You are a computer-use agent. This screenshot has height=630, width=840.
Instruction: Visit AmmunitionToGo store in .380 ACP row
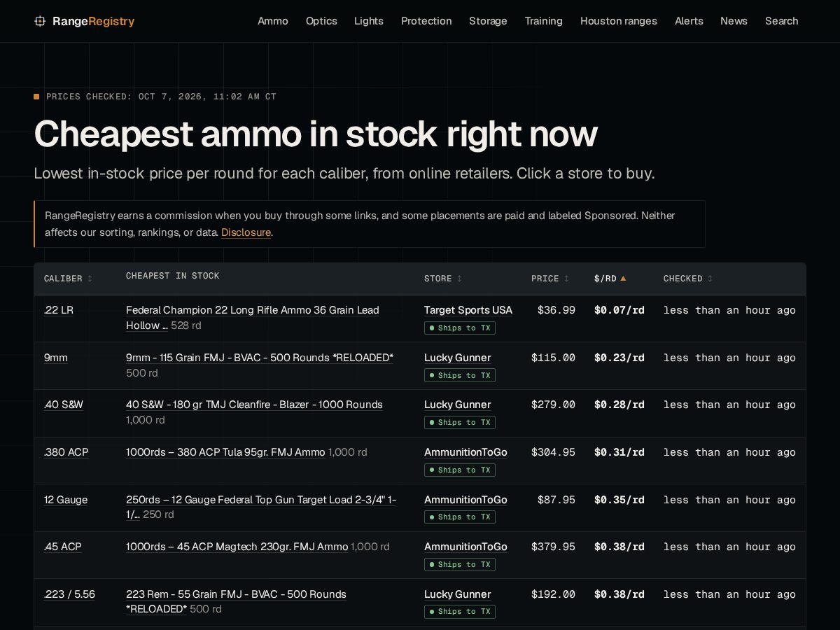coord(465,452)
